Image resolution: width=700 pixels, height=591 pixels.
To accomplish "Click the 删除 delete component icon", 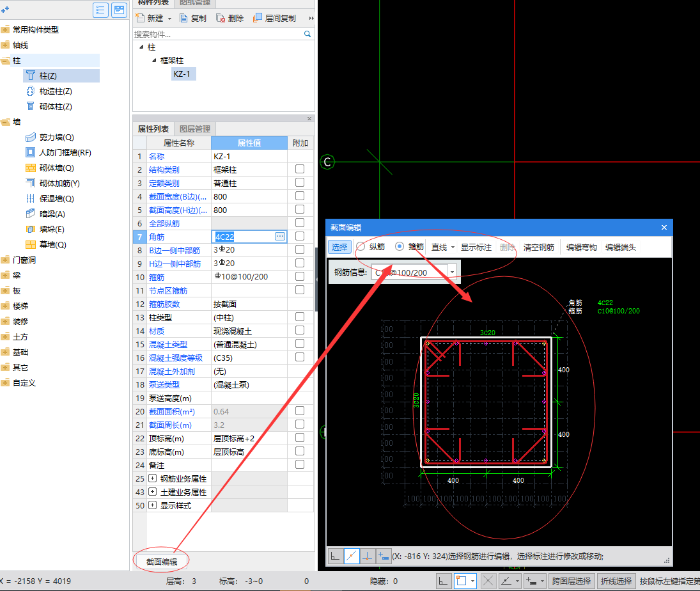I will coord(221,18).
